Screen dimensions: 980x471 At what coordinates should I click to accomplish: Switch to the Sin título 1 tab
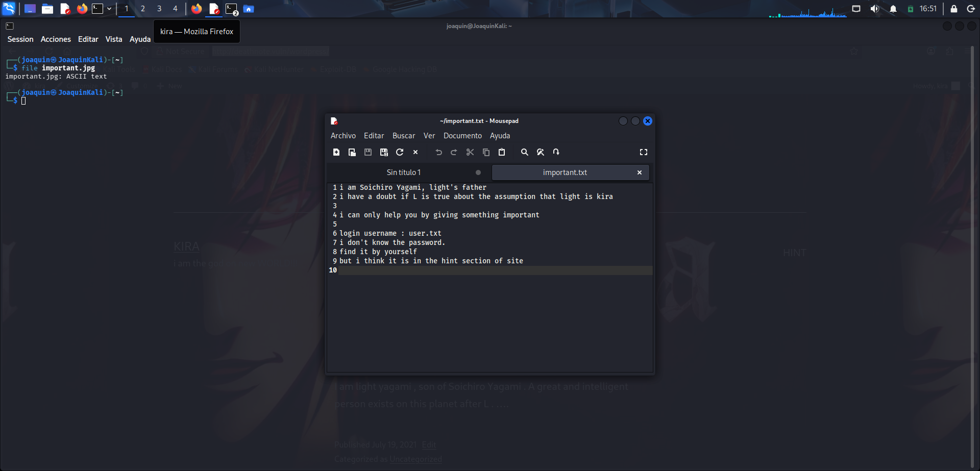[x=404, y=172]
